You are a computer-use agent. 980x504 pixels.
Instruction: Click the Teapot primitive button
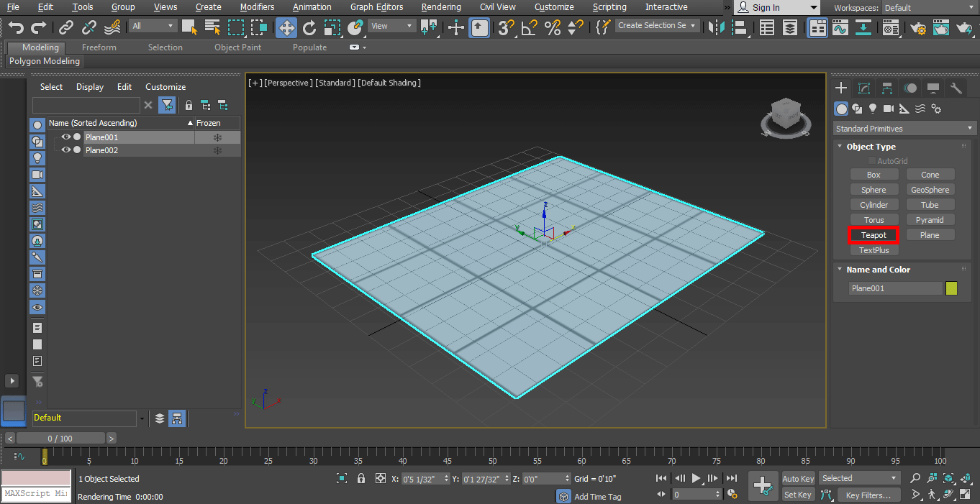[874, 235]
